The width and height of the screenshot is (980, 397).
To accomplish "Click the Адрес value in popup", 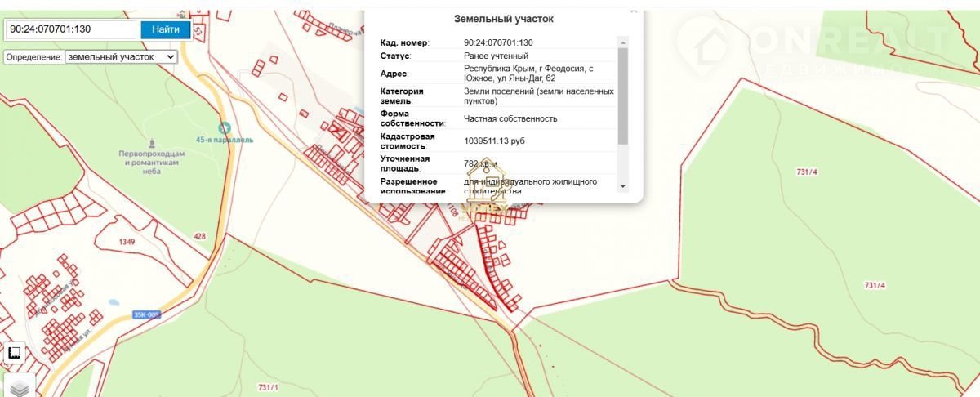I will click(x=534, y=73).
